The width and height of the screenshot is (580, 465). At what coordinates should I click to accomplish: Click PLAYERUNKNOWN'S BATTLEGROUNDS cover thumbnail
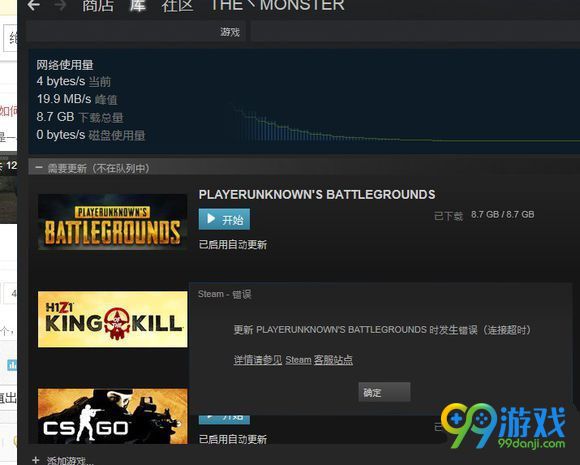click(x=112, y=222)
